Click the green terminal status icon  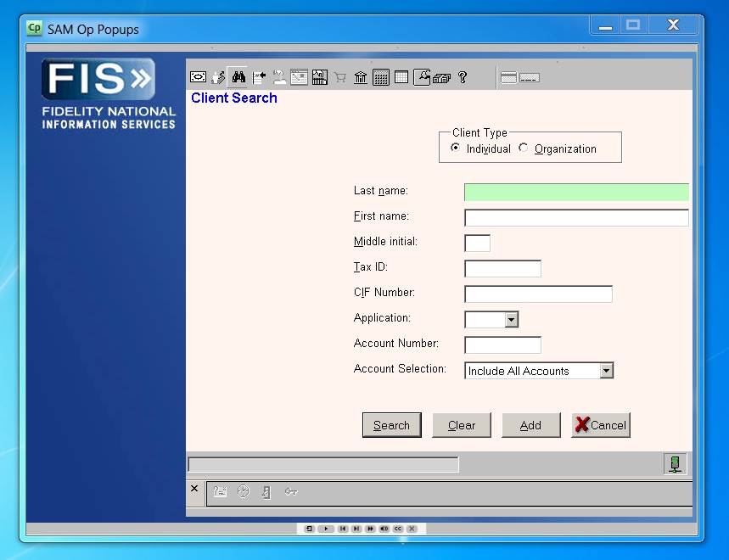675,464
